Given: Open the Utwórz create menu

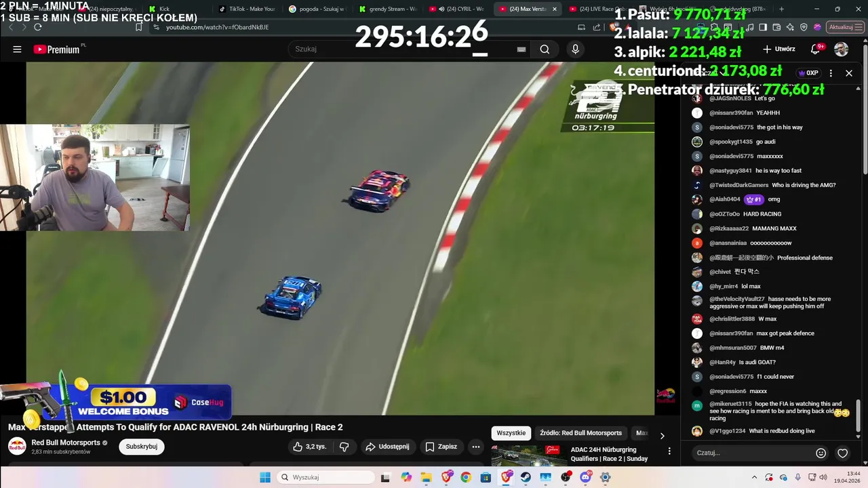Looking at the screenshot, I should (779, 49).
